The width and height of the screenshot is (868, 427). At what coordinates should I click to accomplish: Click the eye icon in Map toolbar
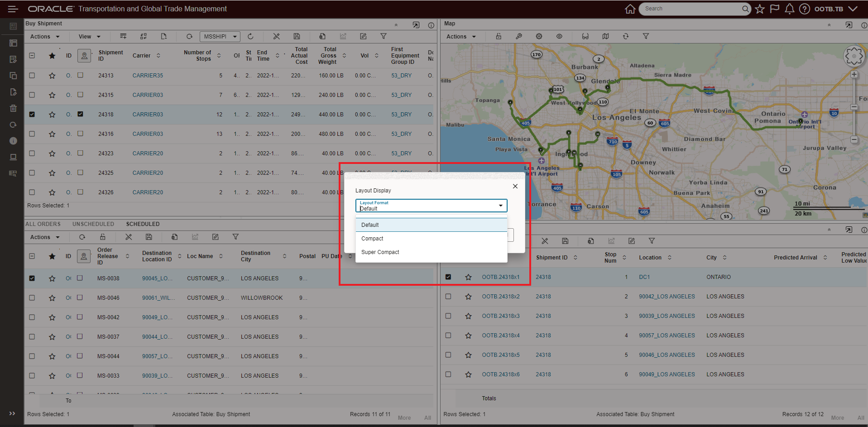tap(559, 36)
